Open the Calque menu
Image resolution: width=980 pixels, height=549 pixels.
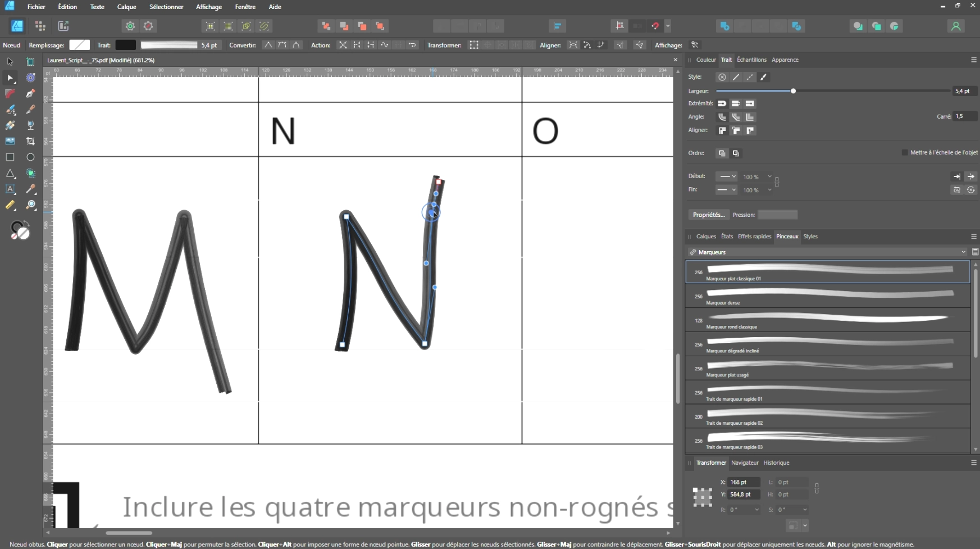click(126, 7)
